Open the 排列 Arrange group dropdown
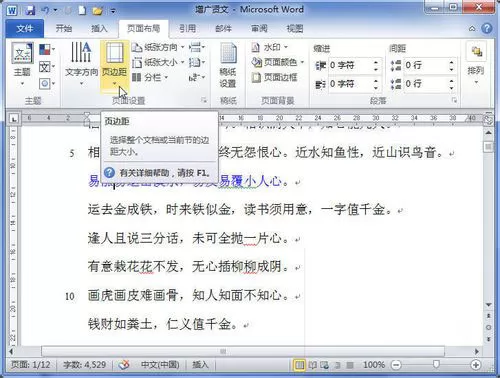Image resolution: width=500 pixels, height=378 pixels. pyautogui.click(x=476, y=63)
